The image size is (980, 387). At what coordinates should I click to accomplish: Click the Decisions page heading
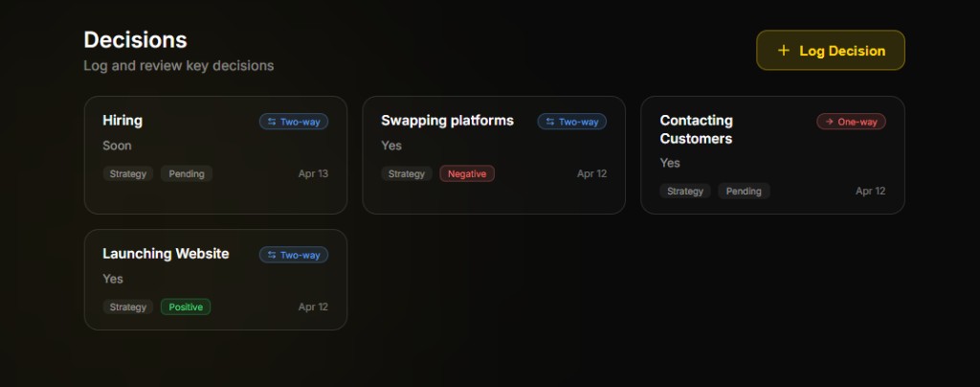tap(135, 40)
